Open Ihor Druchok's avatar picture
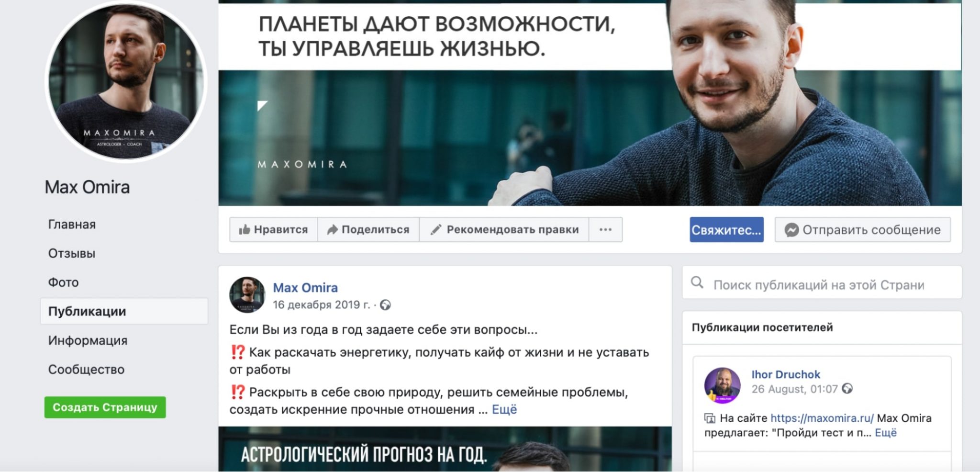Image resolution: width=980 pixels, height=472 pixels. (722, 385)
